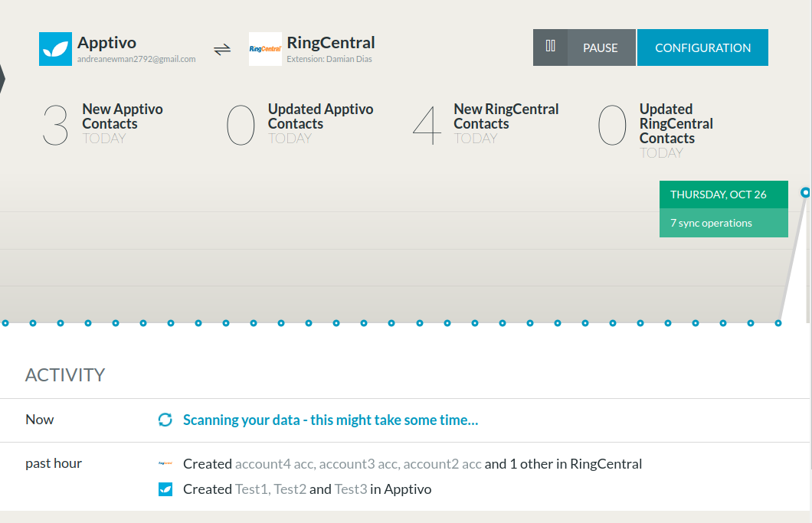Click the Updated RingCentral Contacts stat
Image resolution: width=812 pixels, height=523 pixels.
[656, 131]
